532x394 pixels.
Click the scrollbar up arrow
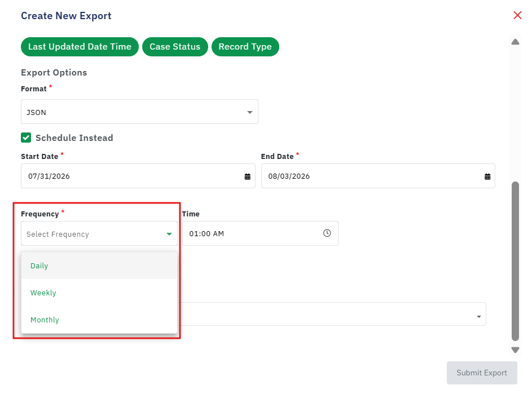pyautogui.click(x=515, y=42)
